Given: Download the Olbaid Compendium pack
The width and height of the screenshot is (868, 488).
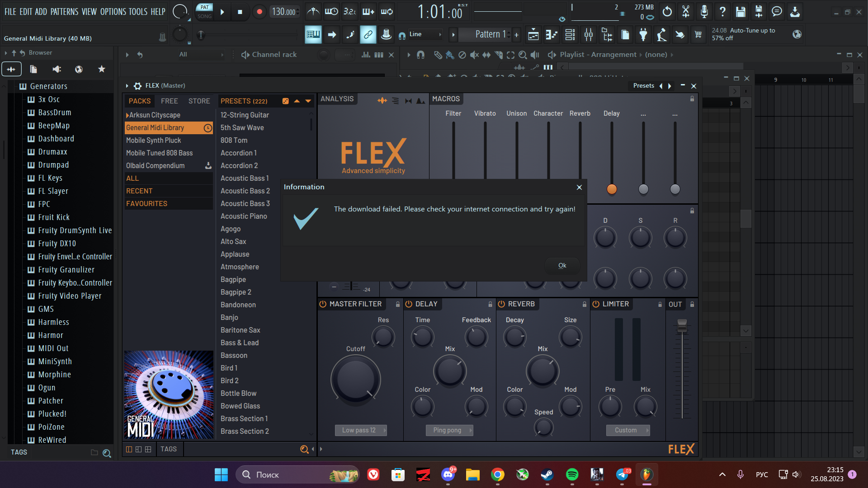Looking at the screenshot, I should pyautogui.click(x=208, y=166).
